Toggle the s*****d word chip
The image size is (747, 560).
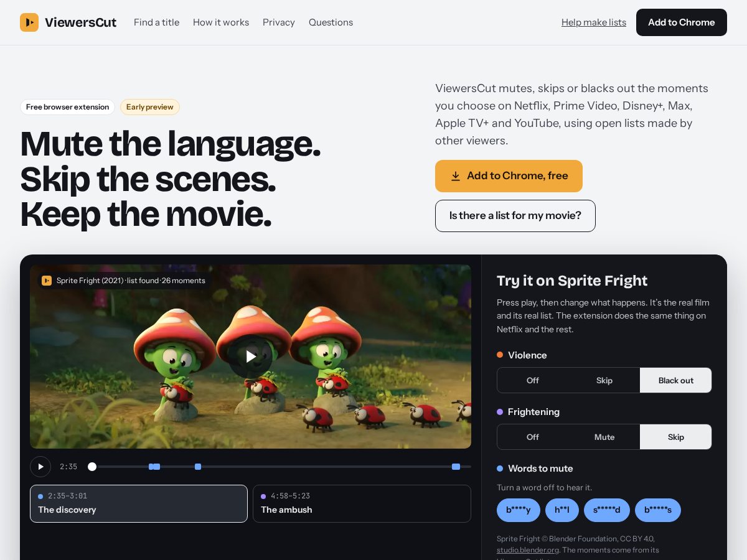(x=607, y=510)
